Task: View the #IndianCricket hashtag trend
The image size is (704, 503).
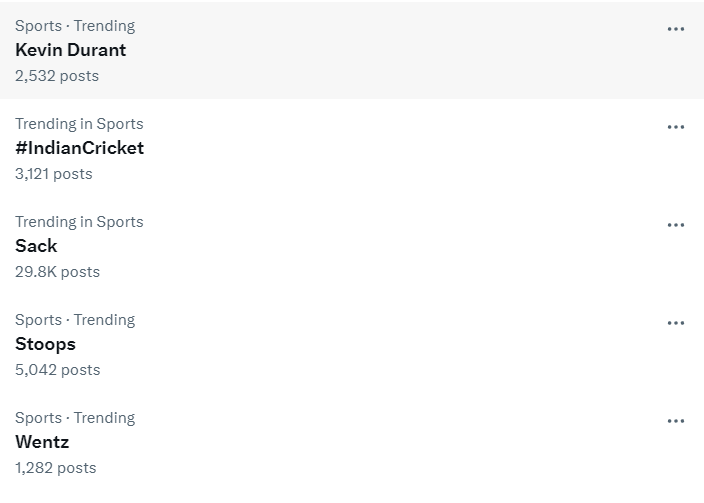Action: point(79,148)
